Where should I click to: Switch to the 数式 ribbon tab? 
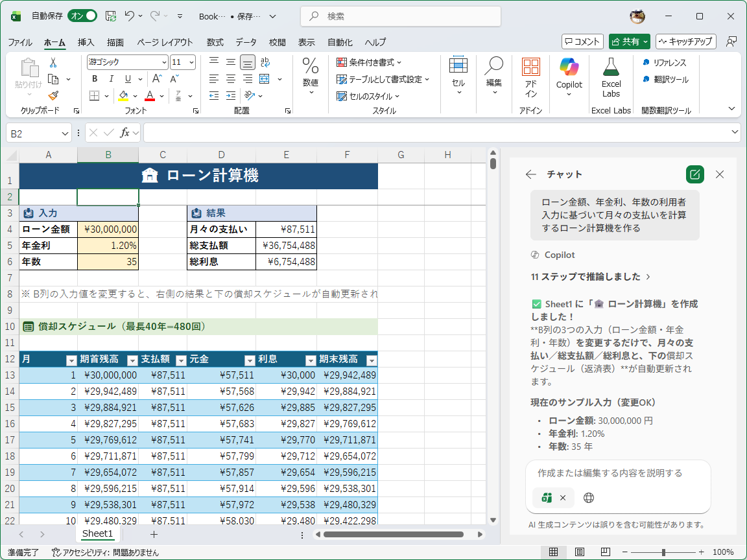[x=217, y=42]
